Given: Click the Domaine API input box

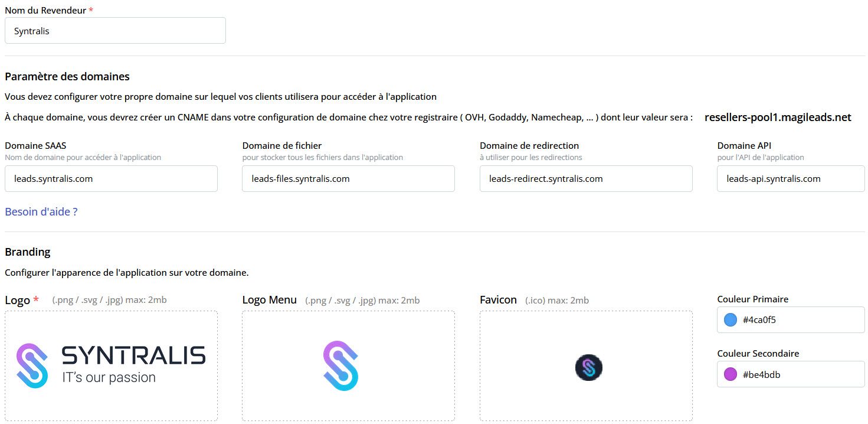Looking at the screenshot, I should click(x=791, y=179).
